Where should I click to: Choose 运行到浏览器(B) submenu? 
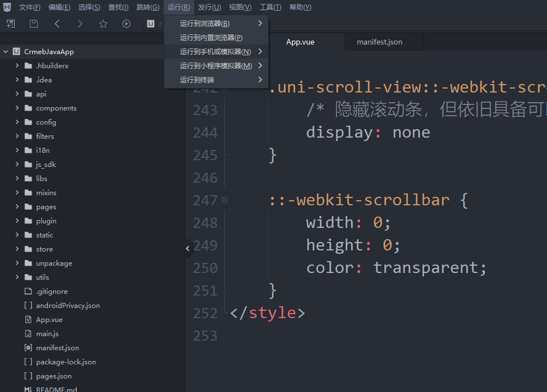pos(216,23)
